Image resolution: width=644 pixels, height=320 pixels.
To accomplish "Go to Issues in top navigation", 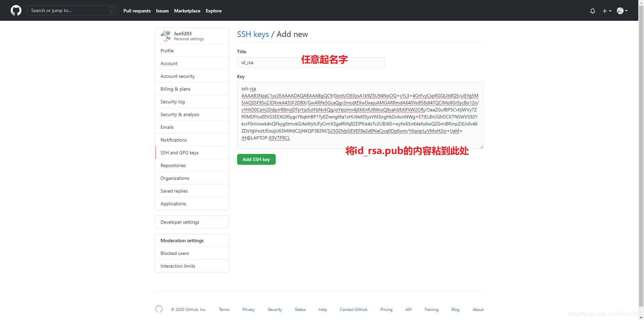I will click(162, 11).
